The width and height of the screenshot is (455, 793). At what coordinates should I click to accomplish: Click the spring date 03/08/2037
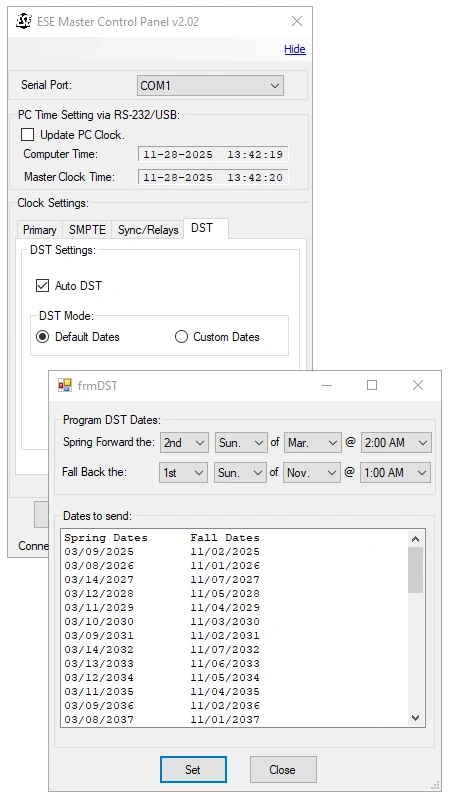click(99, 719)
